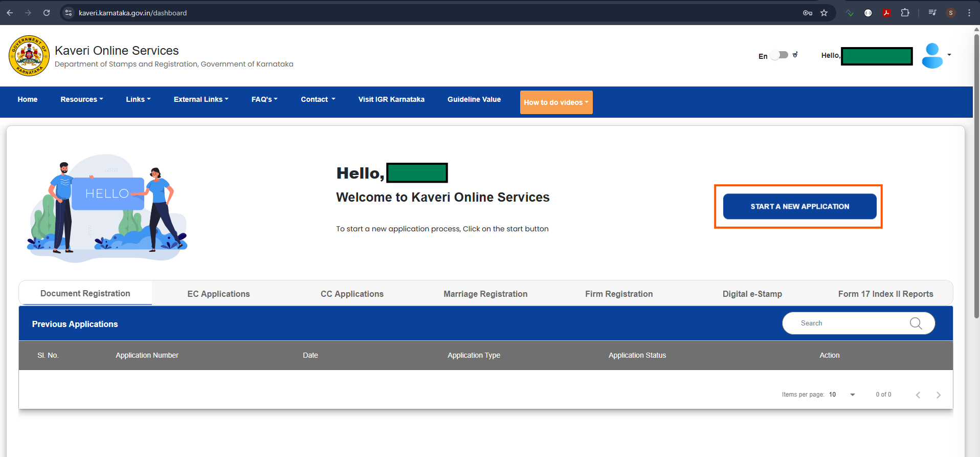Open the Resources dropdown menu

(x=82, y=99)
